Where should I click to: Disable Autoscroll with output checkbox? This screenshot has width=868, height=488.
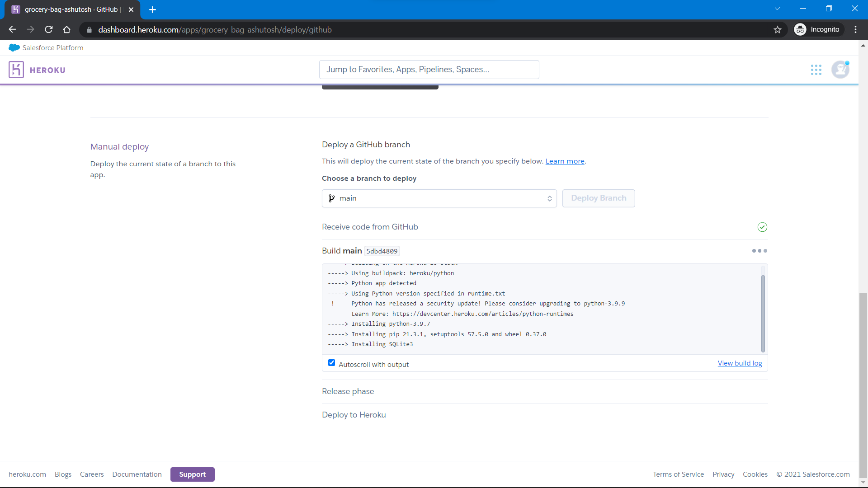coord(332,363)
